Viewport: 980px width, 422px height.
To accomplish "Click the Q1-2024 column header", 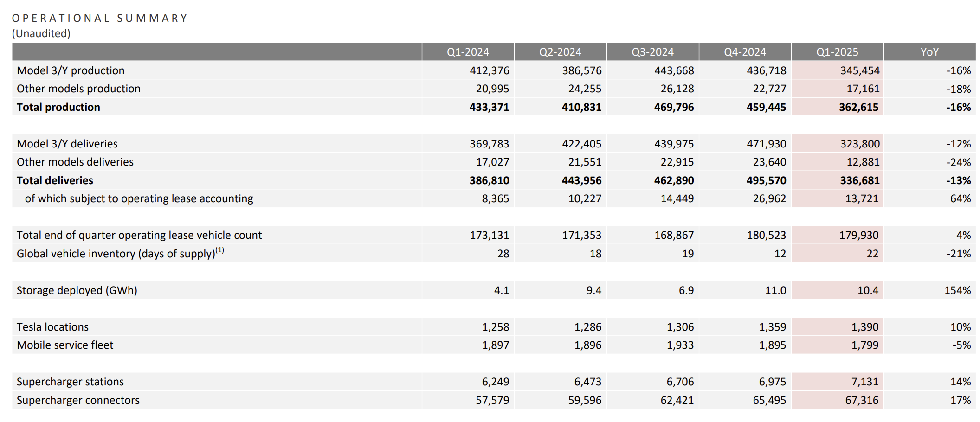I will (x=468, y=52).
